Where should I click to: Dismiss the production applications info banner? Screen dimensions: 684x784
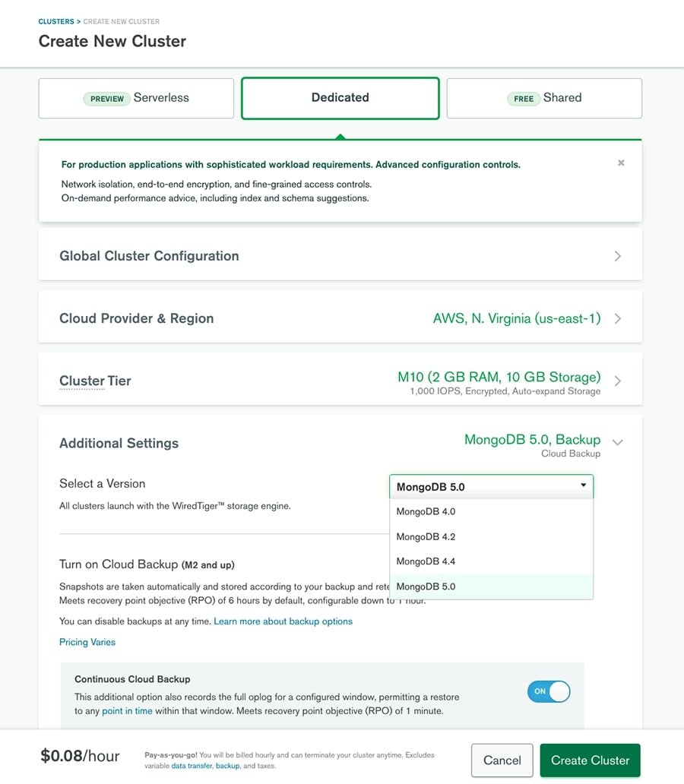pos(621,162)
